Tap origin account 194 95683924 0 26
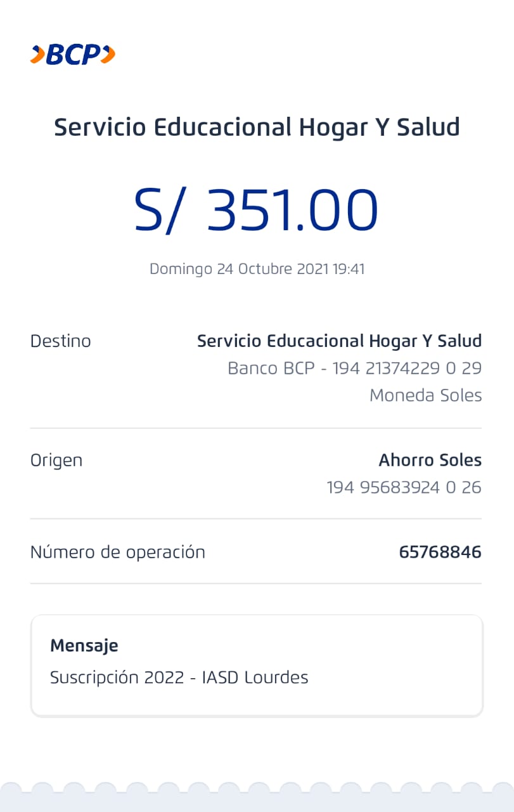Viewport: 514px width, 812px height. point(404,488)
